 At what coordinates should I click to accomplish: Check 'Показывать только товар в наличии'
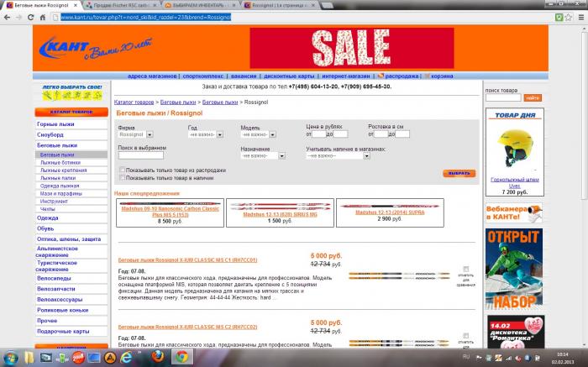(122, 178)
